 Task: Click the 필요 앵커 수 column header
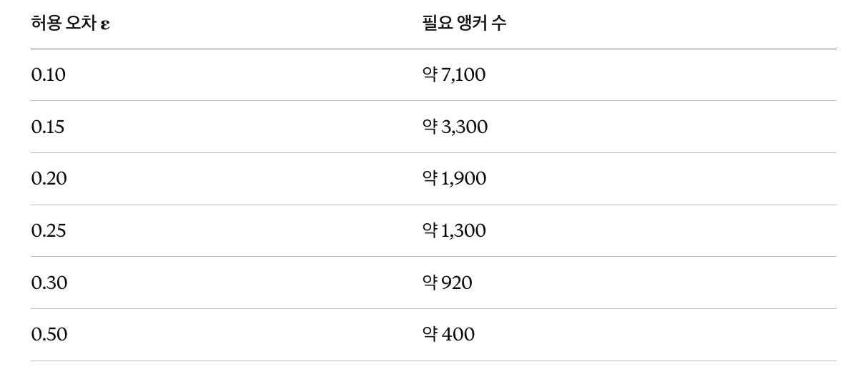coord(464,23)
